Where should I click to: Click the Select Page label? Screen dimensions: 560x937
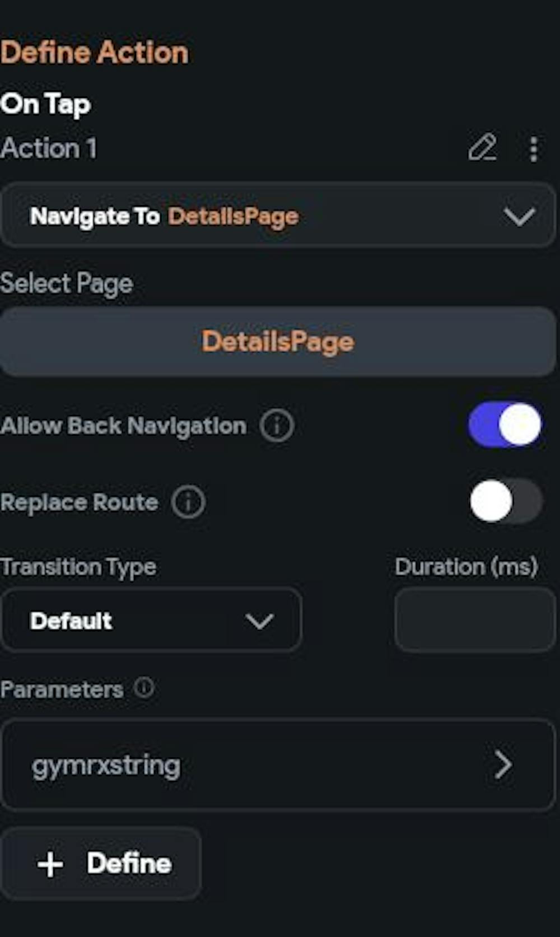click(67, 283)
